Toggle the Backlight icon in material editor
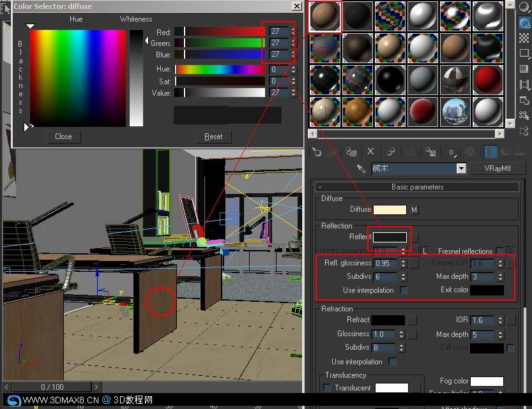This screenshot has height=409, width=532. point(524,23)
